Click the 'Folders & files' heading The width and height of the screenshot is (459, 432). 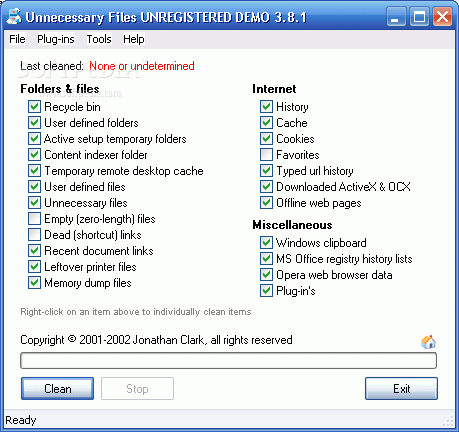point(60,89)
